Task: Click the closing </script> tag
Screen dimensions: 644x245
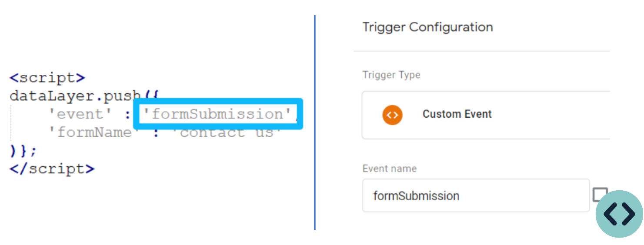Action: click(52, 169)
